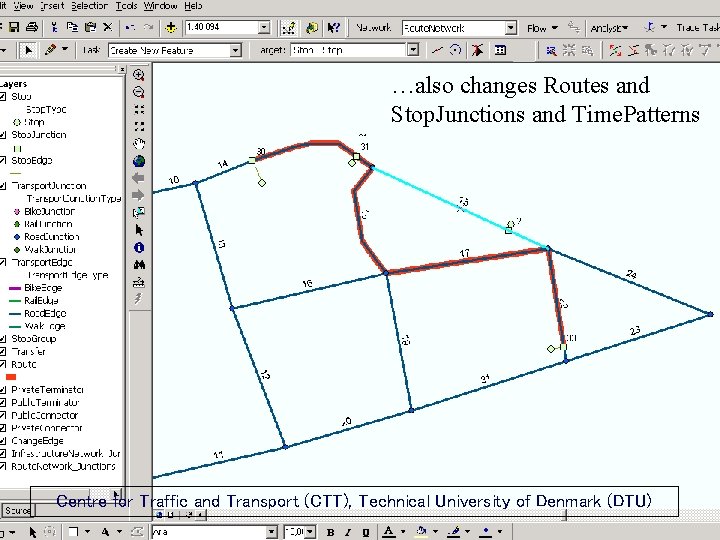Open the font size dropdown
Image resolution: width=720 pixels, height=540 pixels.
311,532
